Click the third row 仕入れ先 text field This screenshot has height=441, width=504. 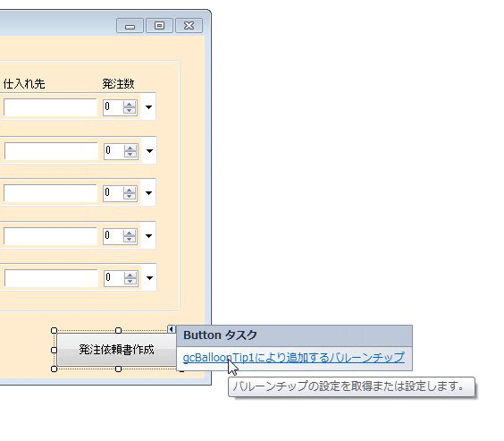tap(50, 193)
